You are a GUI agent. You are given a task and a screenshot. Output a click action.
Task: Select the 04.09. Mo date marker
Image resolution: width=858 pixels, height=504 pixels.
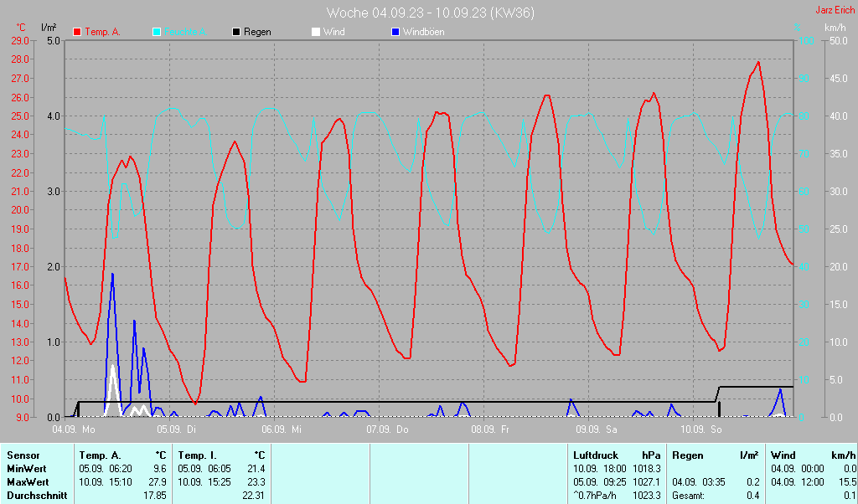(74, 429)
